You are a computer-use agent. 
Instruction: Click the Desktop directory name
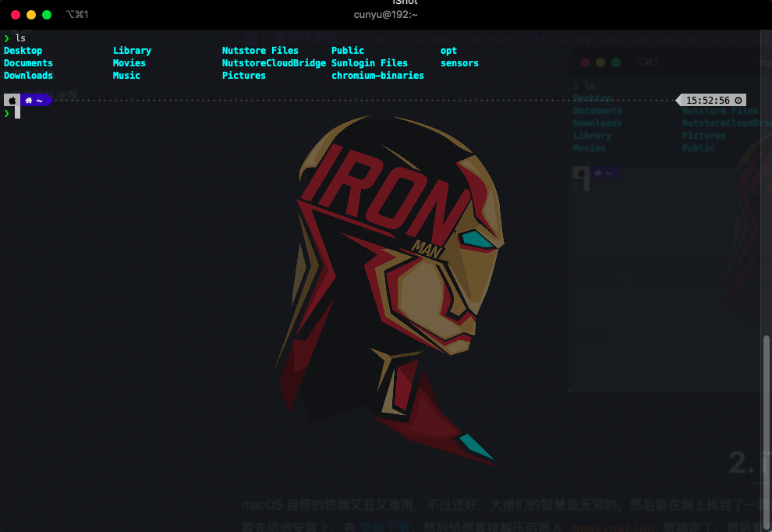coord(23,51)
